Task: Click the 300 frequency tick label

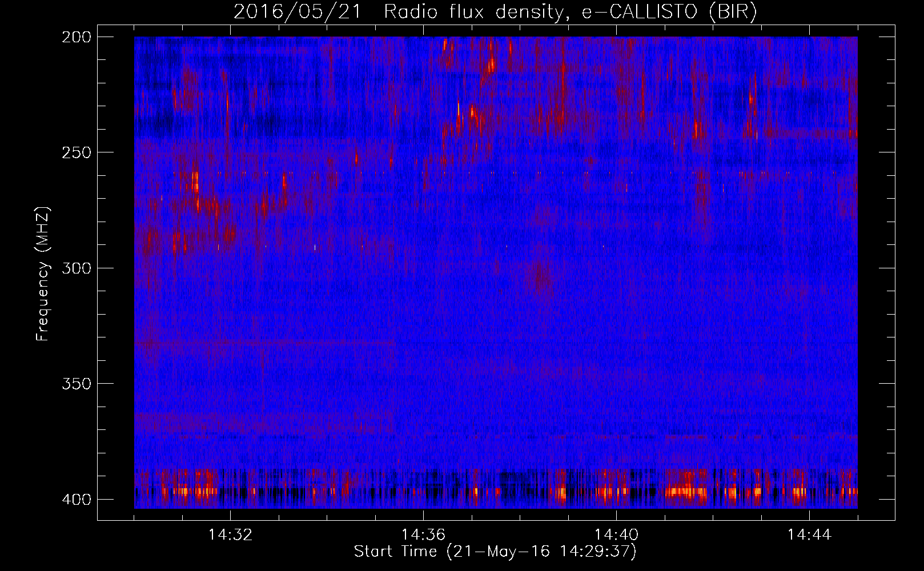Action: click(x=77, y=268)
